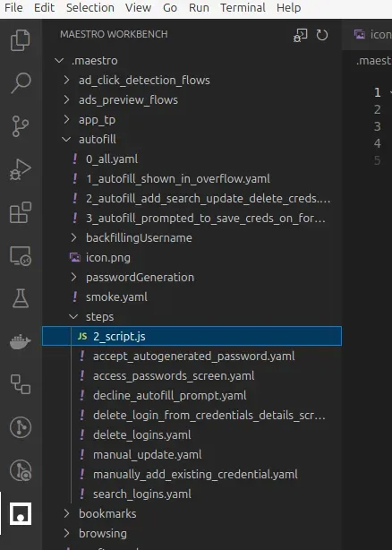Open the Help menu
The height and width of the screenshot is (550, 392).
289,8
